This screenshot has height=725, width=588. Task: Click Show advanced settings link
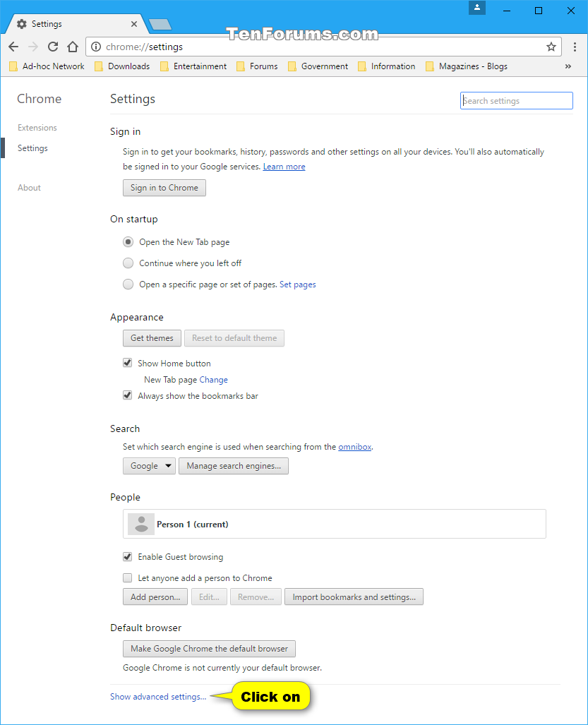click(x=158, y=696)
